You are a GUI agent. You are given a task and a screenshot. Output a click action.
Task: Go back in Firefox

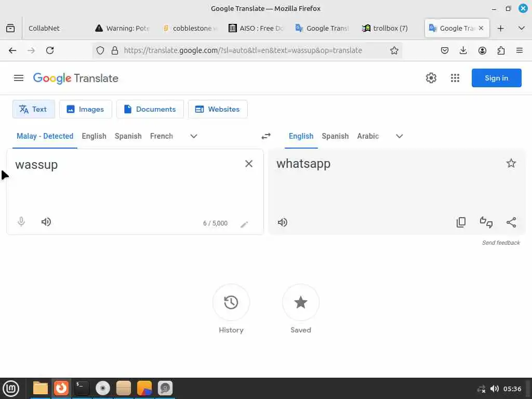click(x=12, y=50)
